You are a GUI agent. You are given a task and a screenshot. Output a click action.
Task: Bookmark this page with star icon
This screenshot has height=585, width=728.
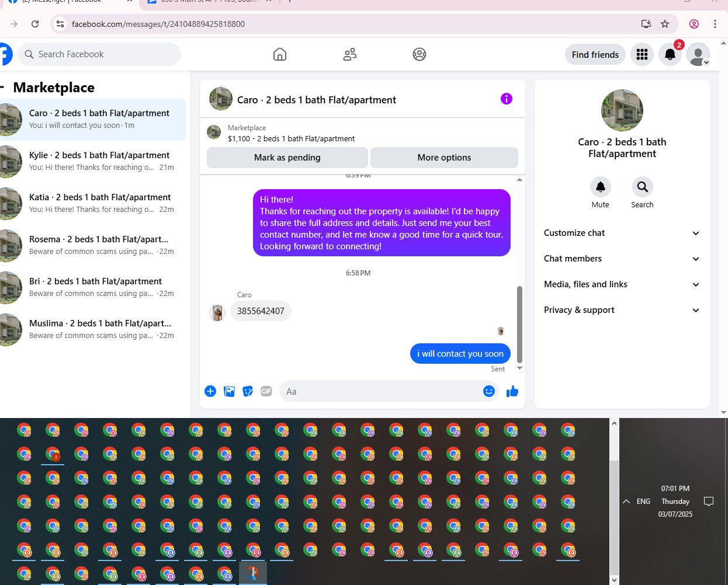coord(665,24)
